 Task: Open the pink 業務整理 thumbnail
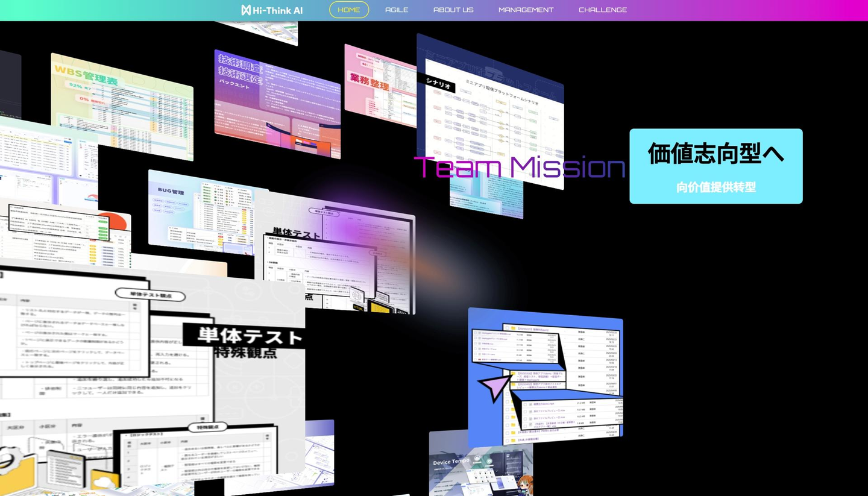point(380,86)
